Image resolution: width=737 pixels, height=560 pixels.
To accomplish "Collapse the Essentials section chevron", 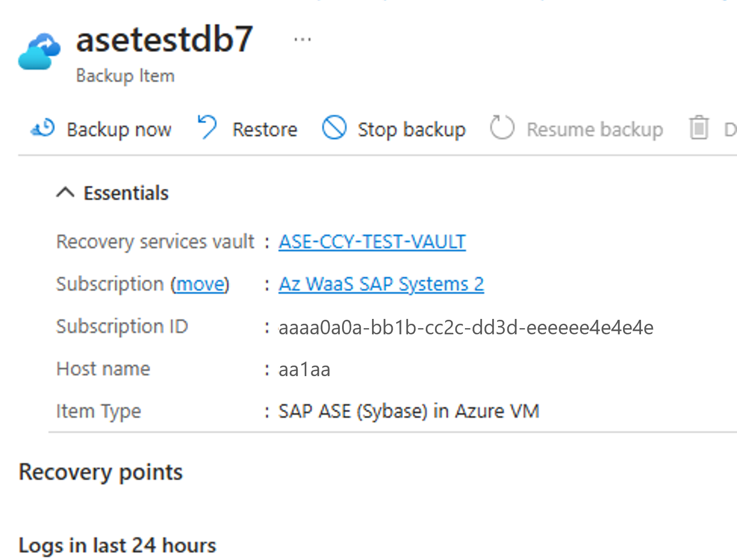I will [65, 193].
